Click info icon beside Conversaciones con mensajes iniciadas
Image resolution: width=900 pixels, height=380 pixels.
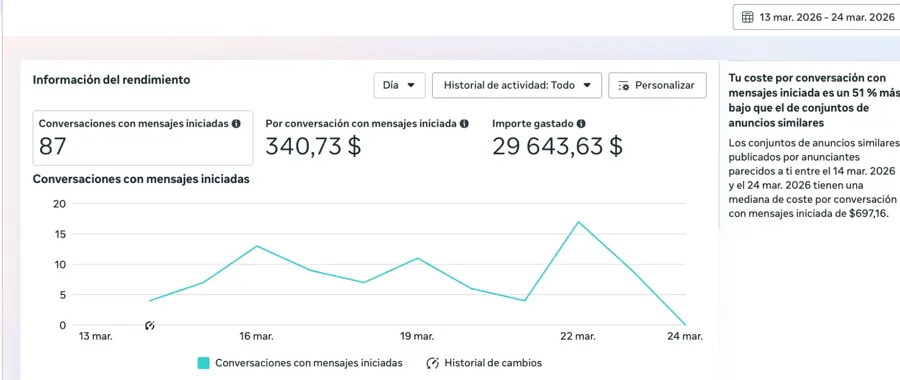pyautogui.click(x=236, y=123)
